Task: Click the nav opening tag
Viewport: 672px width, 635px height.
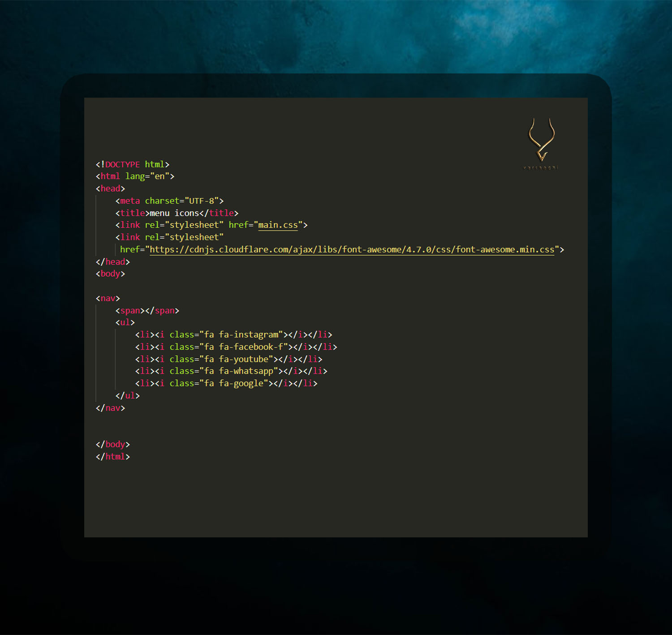Action: click(108, 298)
